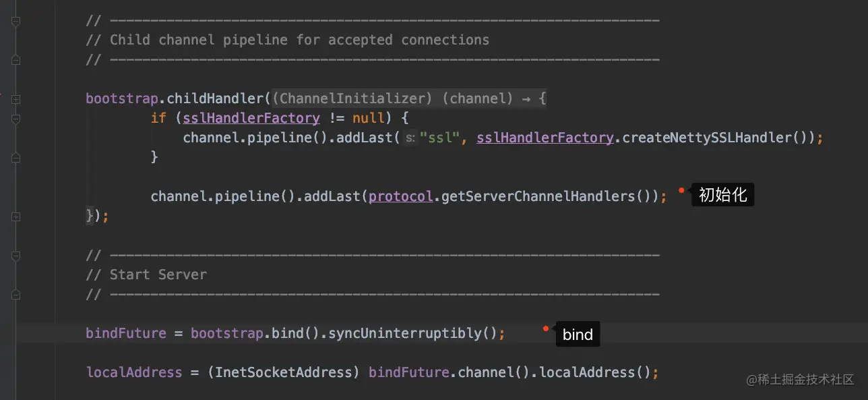Click the 'localAddress' variable being assigned
This screenshot has width=868, height=400.
tap(134, 372)
